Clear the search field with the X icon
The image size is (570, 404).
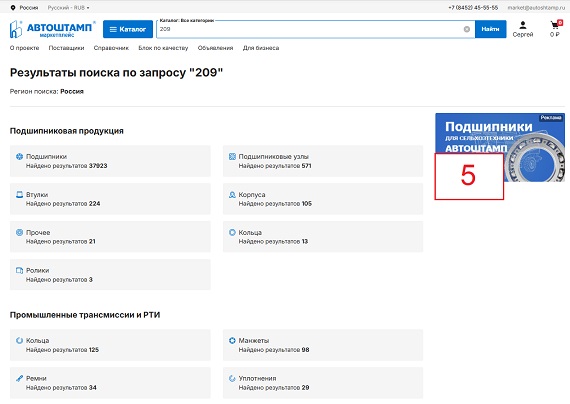point(467,29)
